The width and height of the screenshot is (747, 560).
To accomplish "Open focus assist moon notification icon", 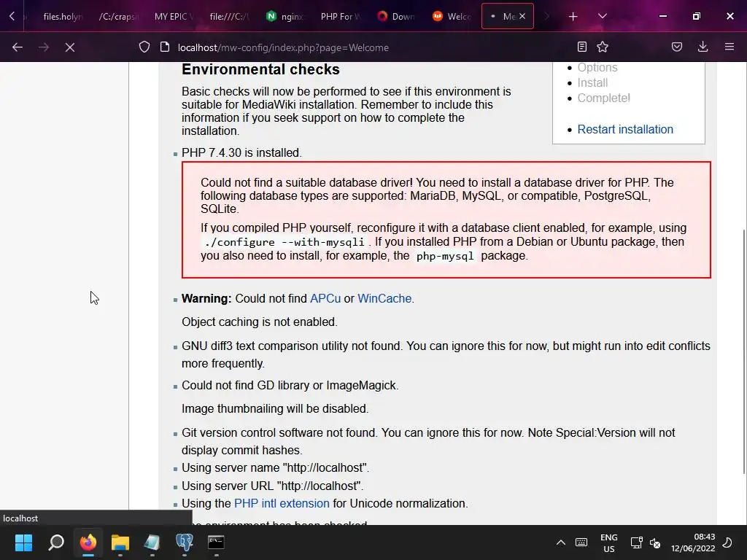I will 727,542.
